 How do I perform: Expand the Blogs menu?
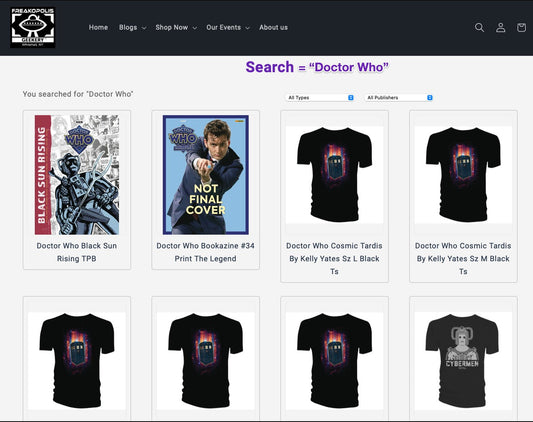132,28
